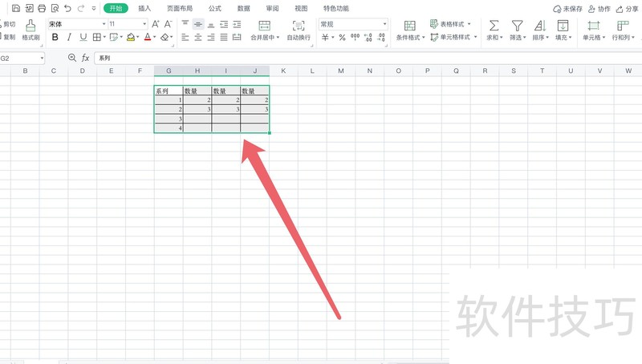This screenshot has height=364, width=642.
Task: Align text left horizontally
Action: click(185, 37)
